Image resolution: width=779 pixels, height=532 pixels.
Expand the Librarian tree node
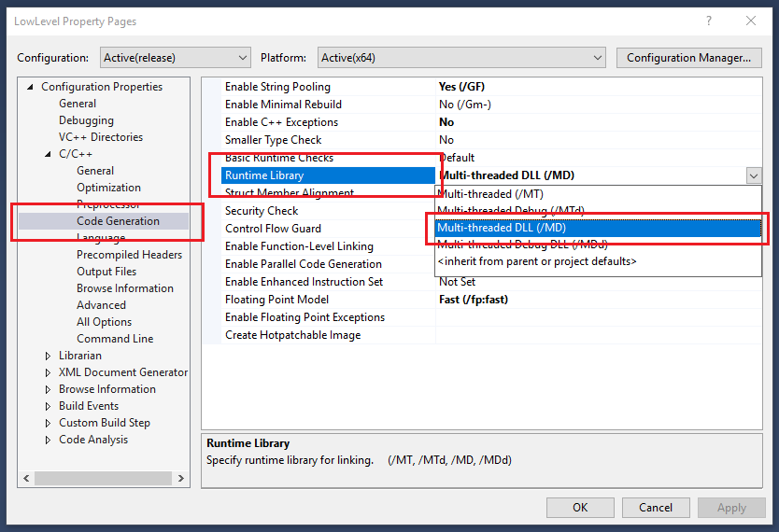click(49, 356)
